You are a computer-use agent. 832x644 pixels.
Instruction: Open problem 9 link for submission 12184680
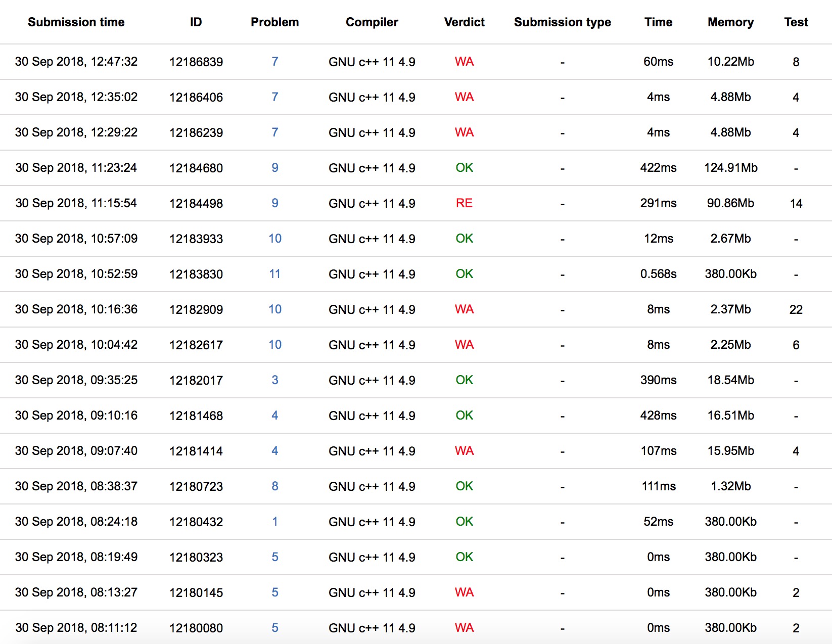tap(274, 168)
